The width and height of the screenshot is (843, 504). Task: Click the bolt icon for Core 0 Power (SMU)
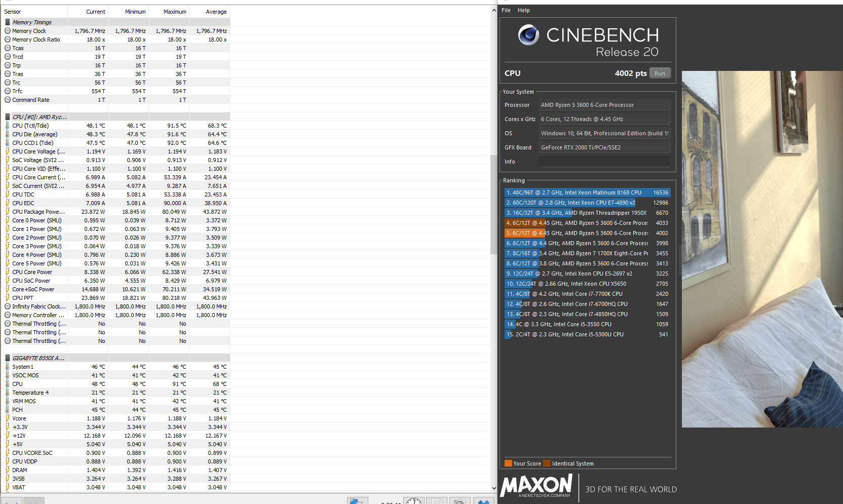click(8, 220)
